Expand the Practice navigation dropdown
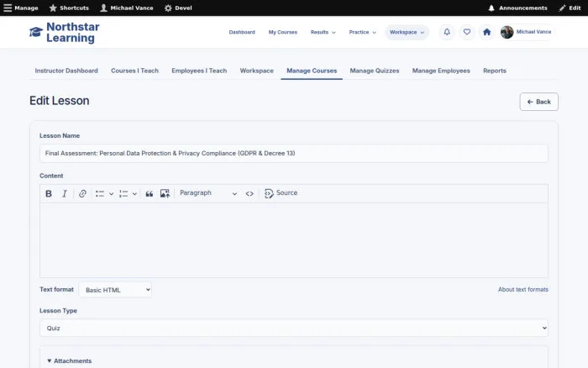Viewport: 588px width, 368px height. (x=362, y=32)
